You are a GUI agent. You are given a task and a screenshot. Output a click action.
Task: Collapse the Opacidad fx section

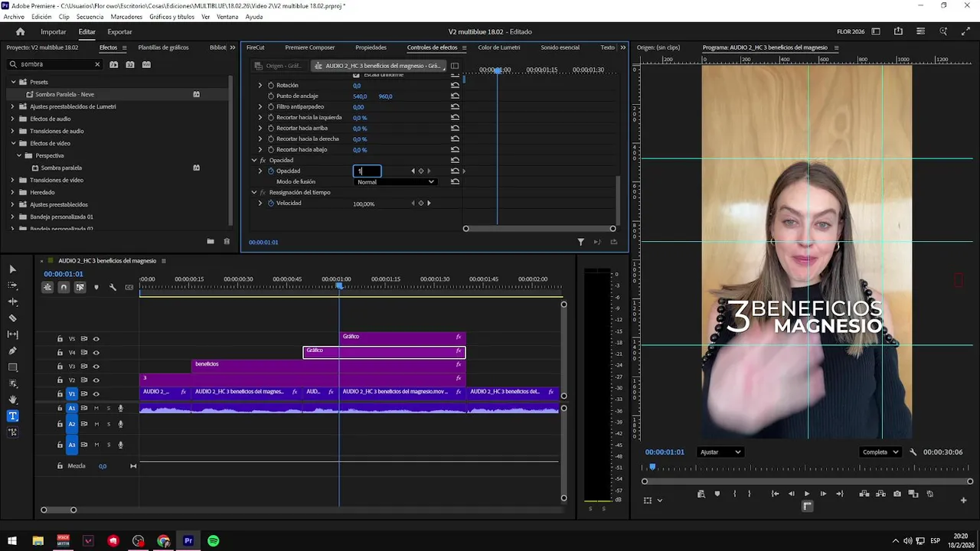tap(254, 160)
